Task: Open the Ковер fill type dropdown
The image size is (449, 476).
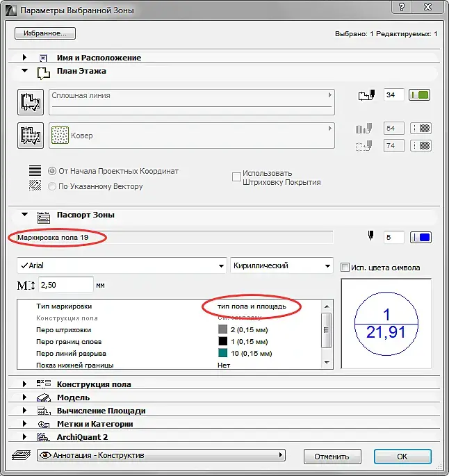Action: [x=192, y=136]
